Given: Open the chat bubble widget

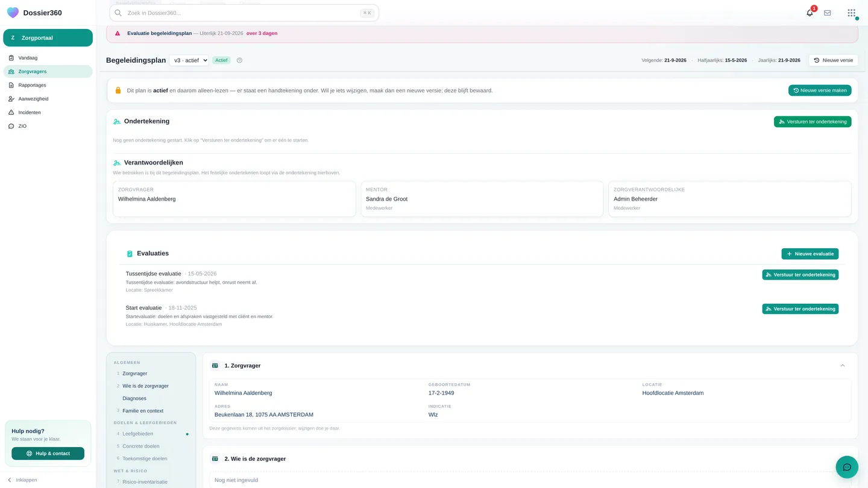Looking at the screenshot, I should 847,467.
